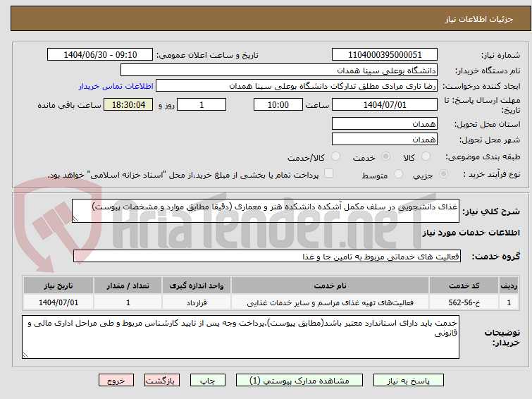Viewport: 532px width, 399px height.
Task: Click the اطلاعات خدمات مورد نیاز heading
Action: pos(471,233)
